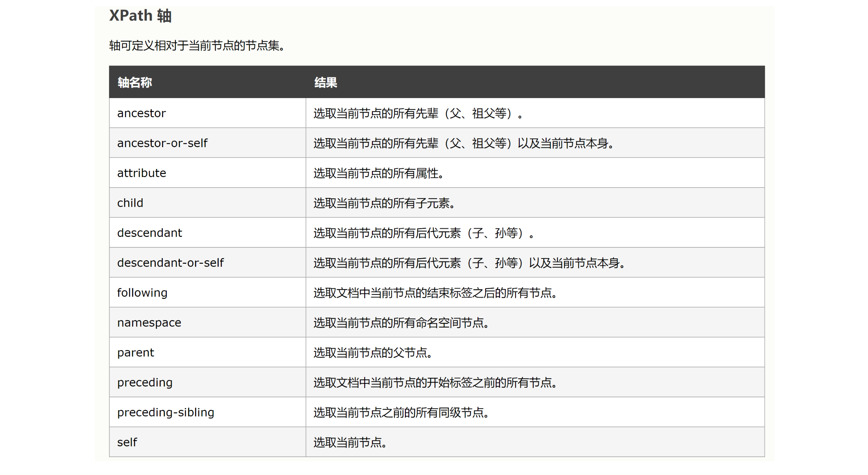Select the namespace axis name
Viewport: 868px width, 475px height.
click(149, 323)
